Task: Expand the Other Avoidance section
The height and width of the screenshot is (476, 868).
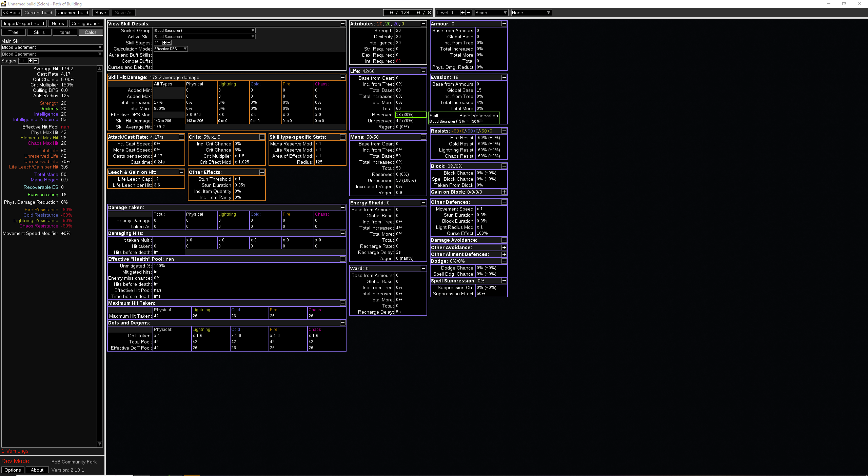Action: [x=504, y=247]
